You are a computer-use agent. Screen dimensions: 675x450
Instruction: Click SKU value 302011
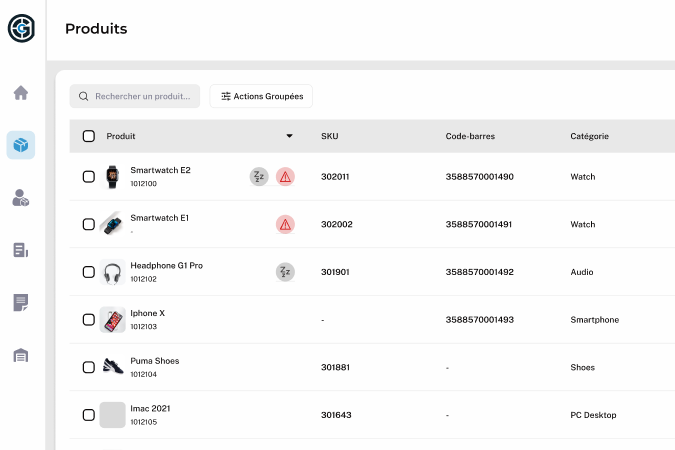[x=335, y=177]
